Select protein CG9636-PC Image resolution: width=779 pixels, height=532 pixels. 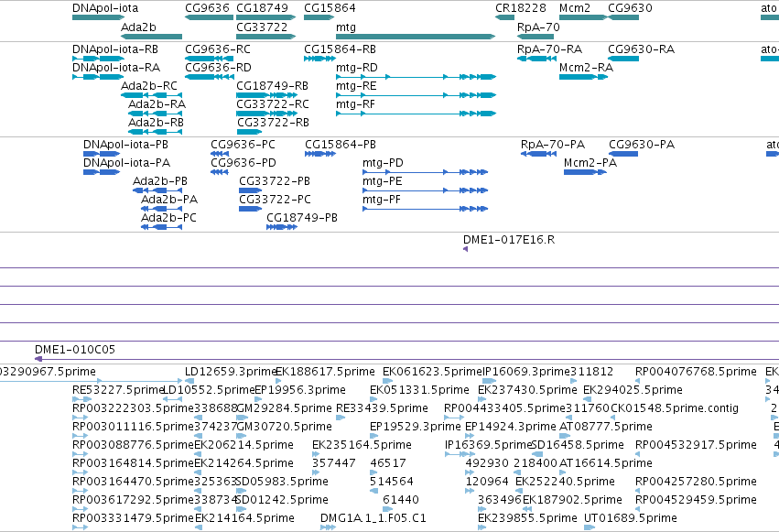[x=220, y=154]
